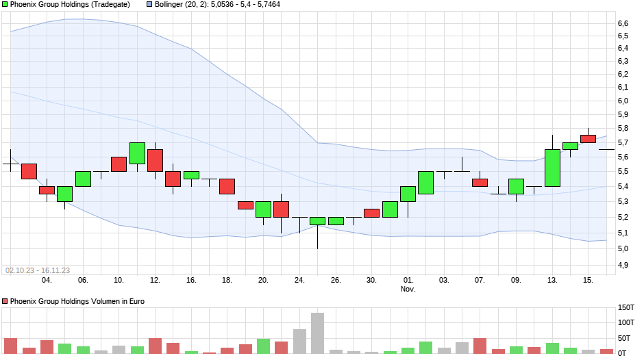644x360 pixels.
Task: Click the red volume bar on 07. November
Action: [480, 346]
